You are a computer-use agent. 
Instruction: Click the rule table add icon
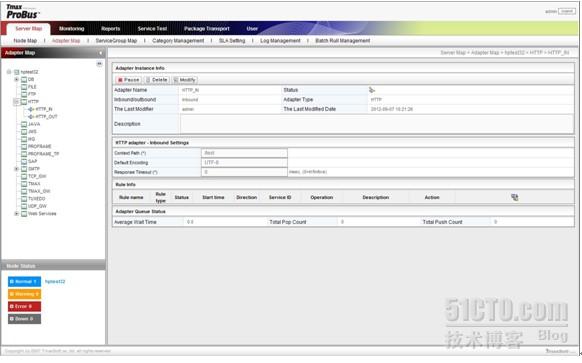pyautogui.click(x=514, y=197)
